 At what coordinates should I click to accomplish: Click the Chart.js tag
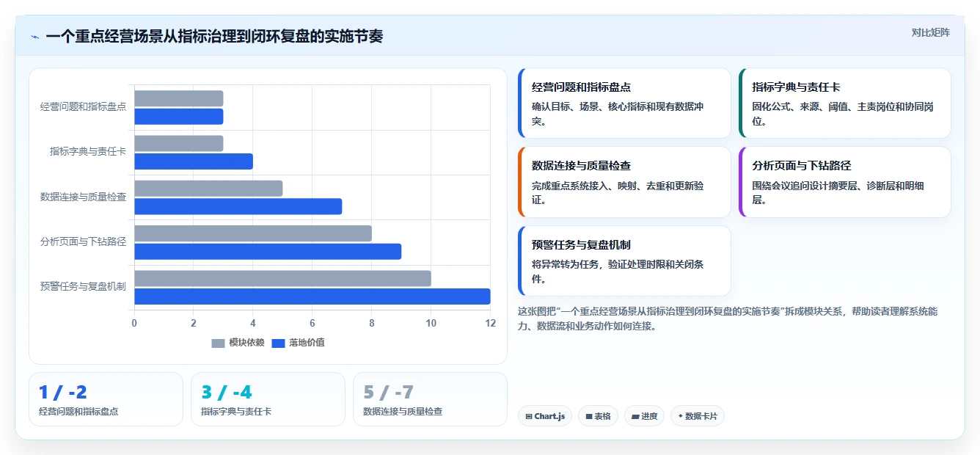pyautogui.click(x=545, y=416)
